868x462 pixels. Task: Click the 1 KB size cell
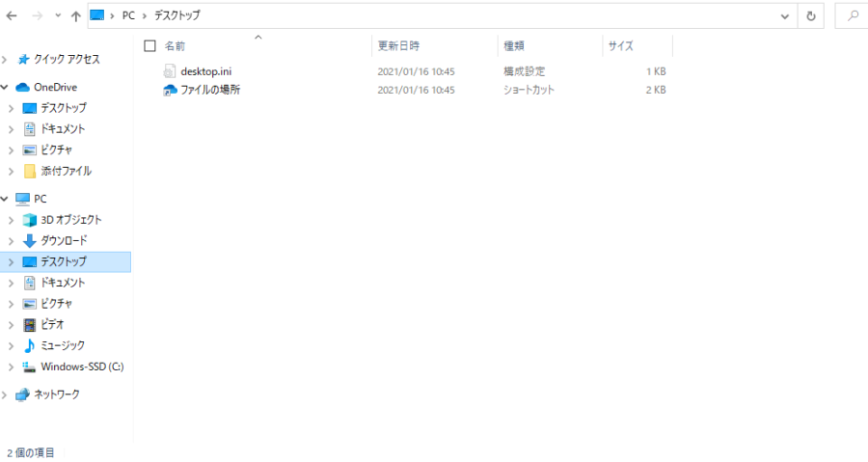click(656, 71)
